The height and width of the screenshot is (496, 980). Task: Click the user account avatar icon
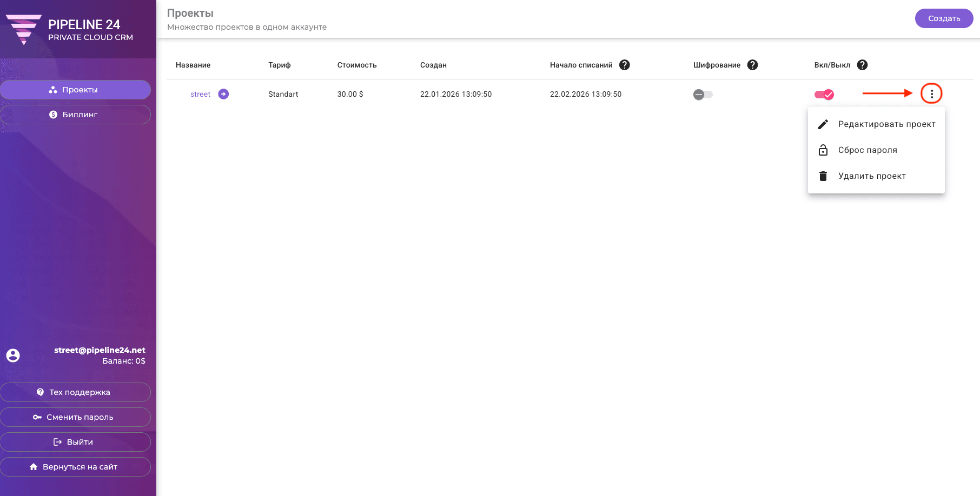pos(13,356)
